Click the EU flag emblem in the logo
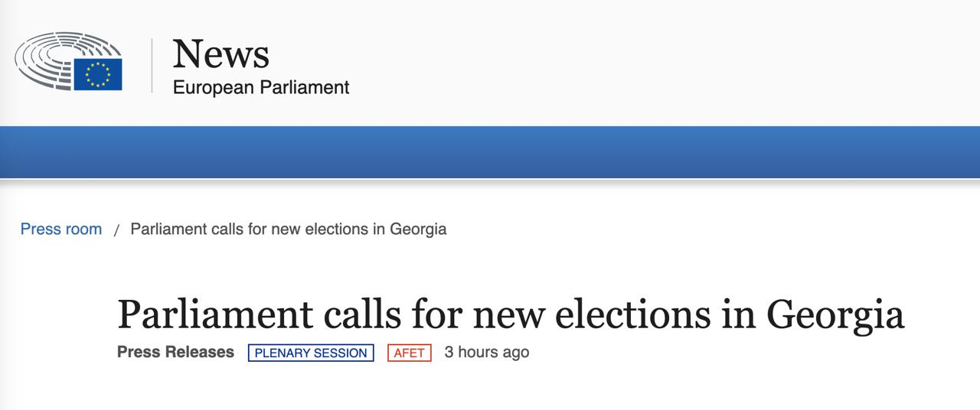Screen dimensions: 980x410 [97, 74]
